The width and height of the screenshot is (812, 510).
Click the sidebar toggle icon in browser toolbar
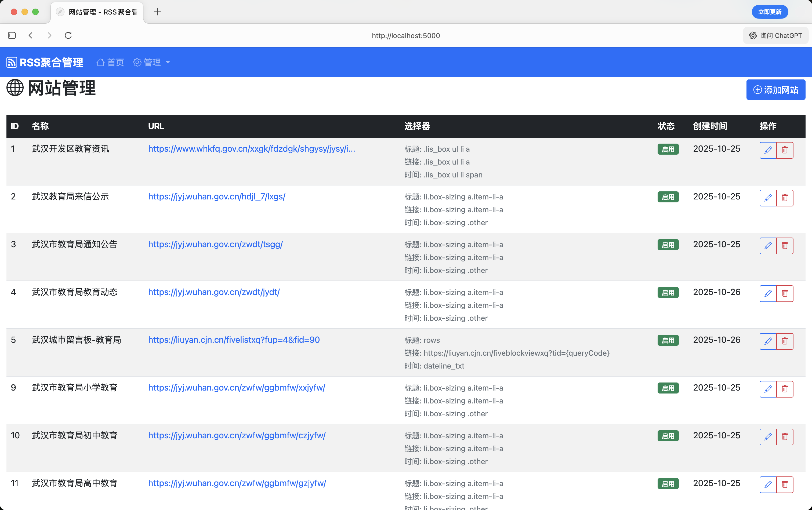12,35
